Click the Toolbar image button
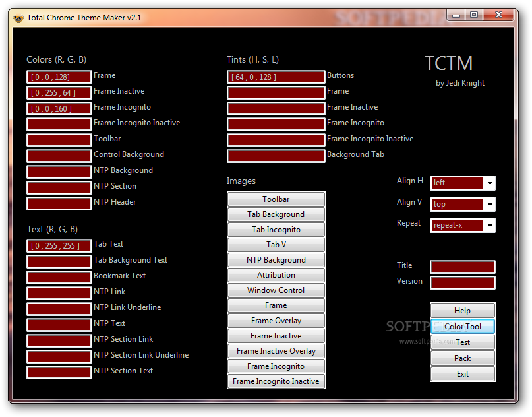The image size is (532, 417). click(x=276, y=199)
